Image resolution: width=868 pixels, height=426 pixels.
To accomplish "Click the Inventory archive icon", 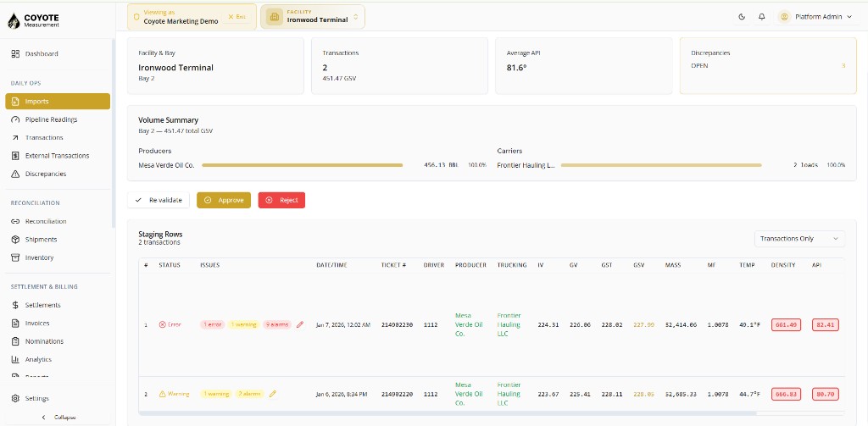I will tap(15, 257).
